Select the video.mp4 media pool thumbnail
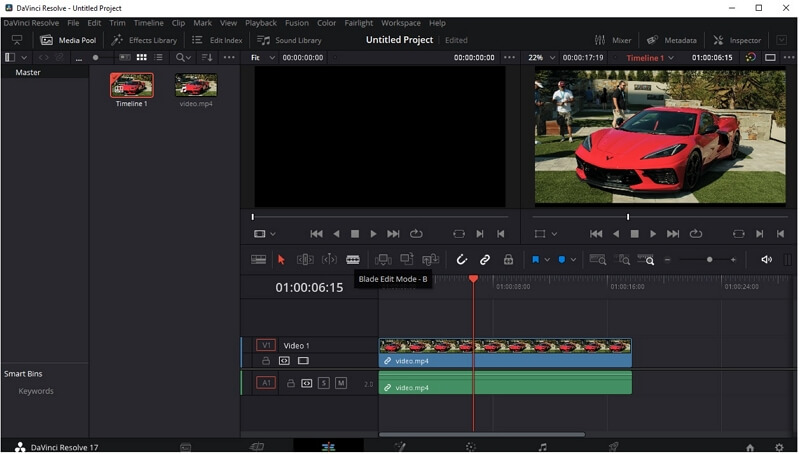The height and width of the screenshot is (454, 800). coord(196,85)
